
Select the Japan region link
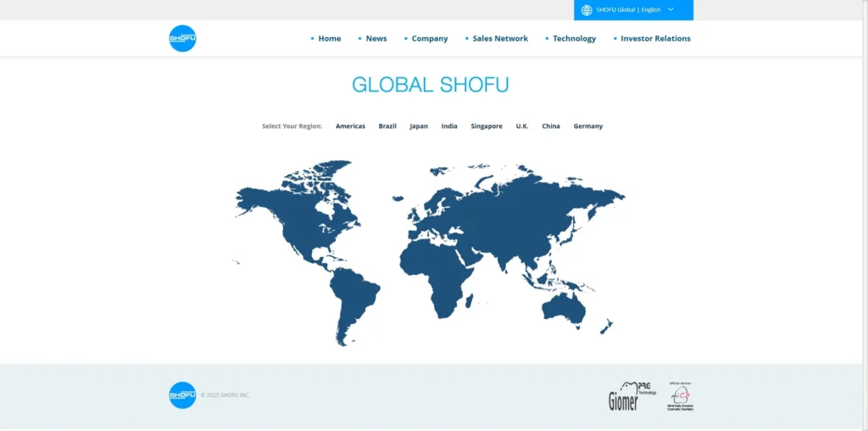pos(419,126)
